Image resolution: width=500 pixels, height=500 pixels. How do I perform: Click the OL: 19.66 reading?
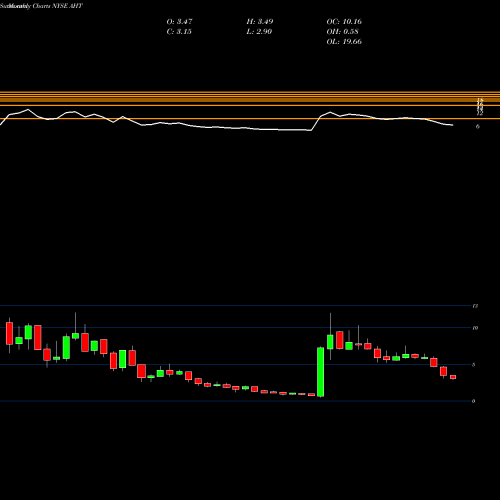coord(344,42)
